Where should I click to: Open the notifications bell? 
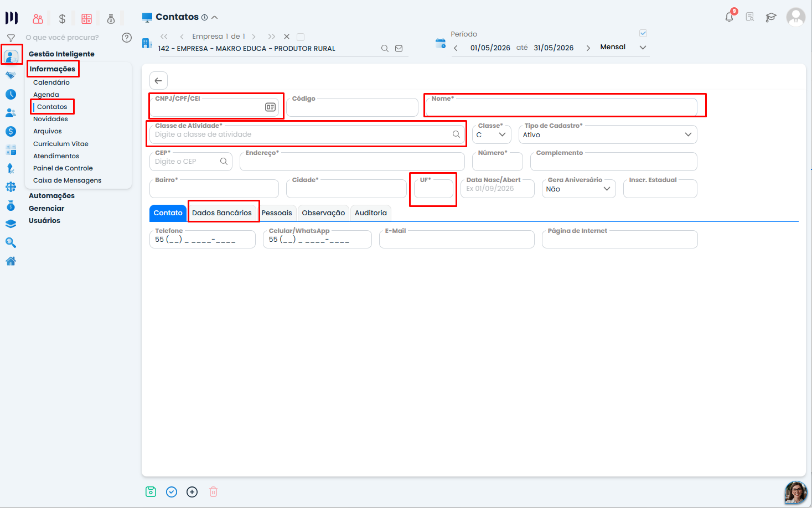pyautogui.click(x=730, y=17)
